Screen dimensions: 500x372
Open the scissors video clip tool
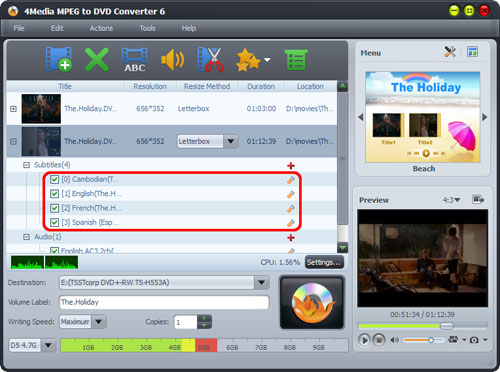(210, 59)
